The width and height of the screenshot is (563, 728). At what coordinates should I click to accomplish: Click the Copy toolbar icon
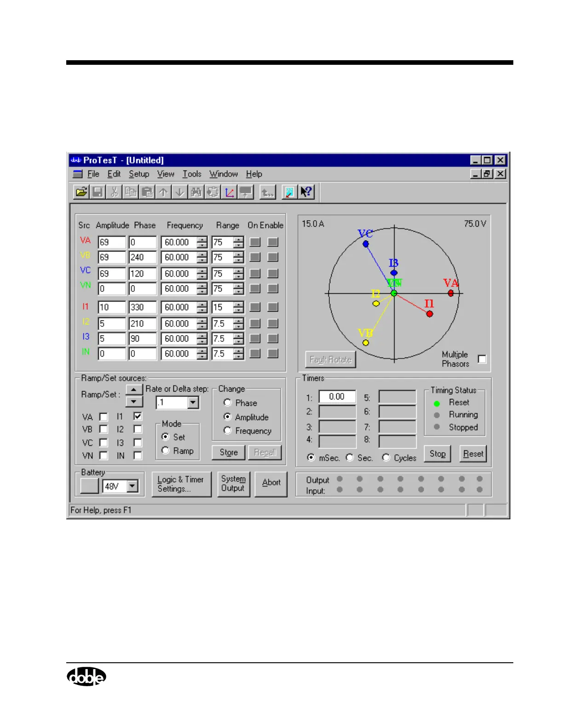(x=131, y=192)
